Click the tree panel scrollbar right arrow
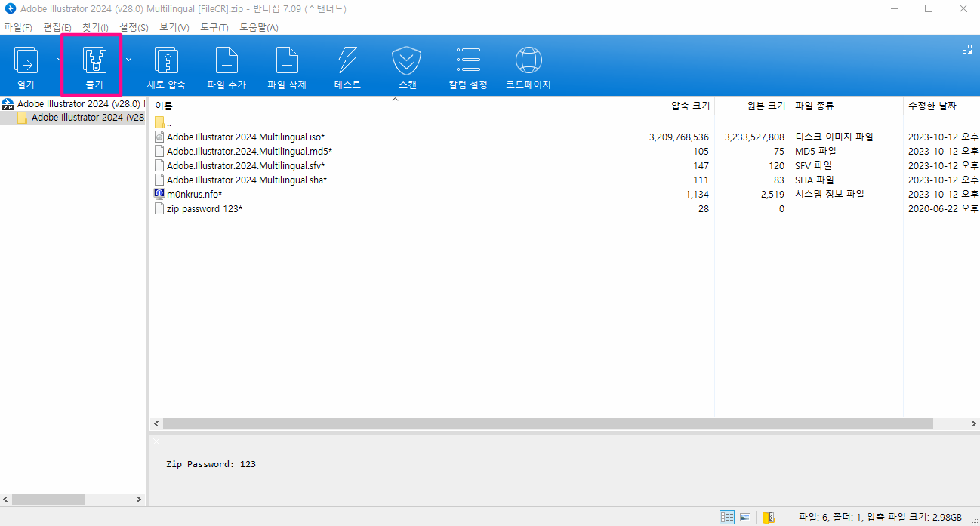Screen dimensions: 980x526 click(139, 499)
